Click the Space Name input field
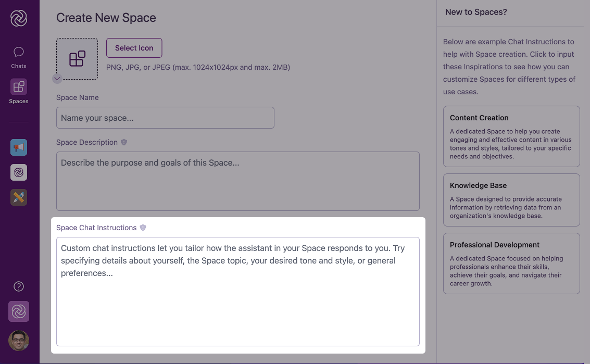This screenshot has width=590, height=364. click(165, 118)
